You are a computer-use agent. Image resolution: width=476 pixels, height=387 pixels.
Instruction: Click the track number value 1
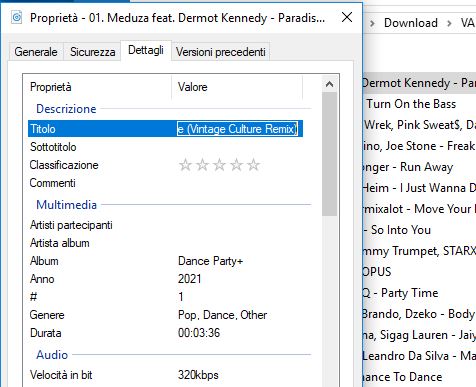point(181,297)
